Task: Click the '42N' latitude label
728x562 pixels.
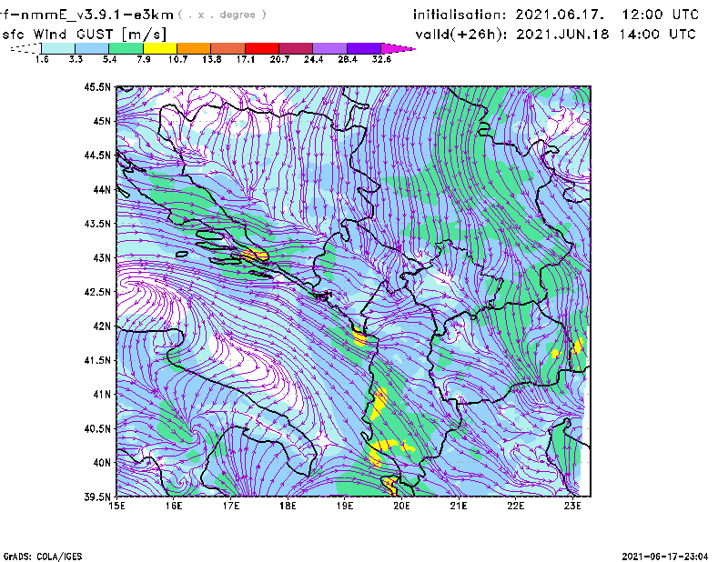Action: 102,326
